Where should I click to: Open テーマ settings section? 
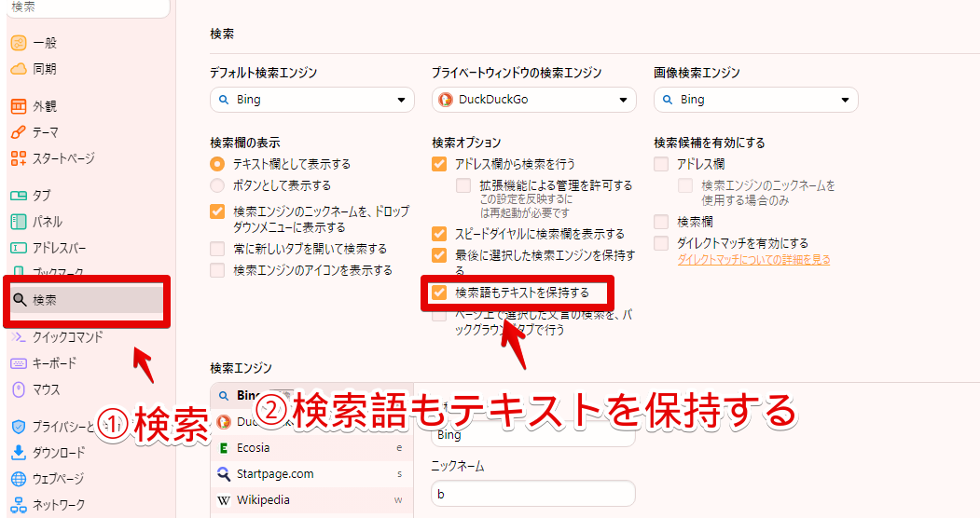pos(46,132)
